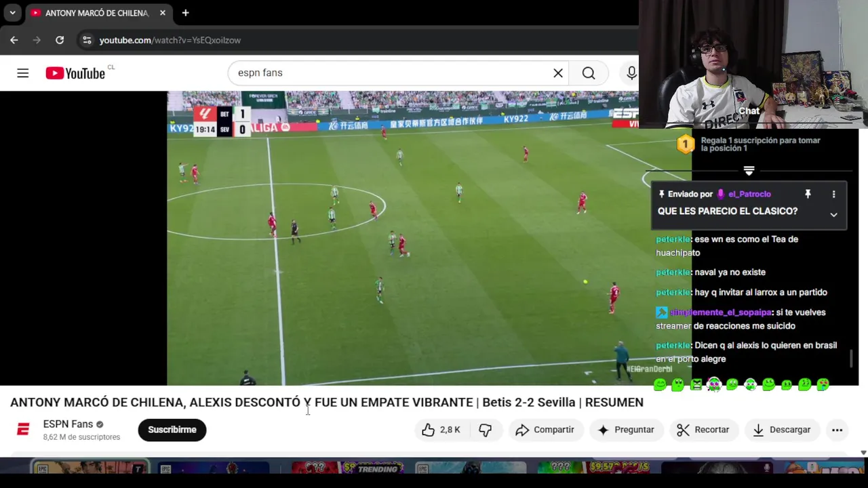Screen dimensions: 868x488
Task: Click 'hay q invitar al larrox' chat message
Action: point(761,293)
